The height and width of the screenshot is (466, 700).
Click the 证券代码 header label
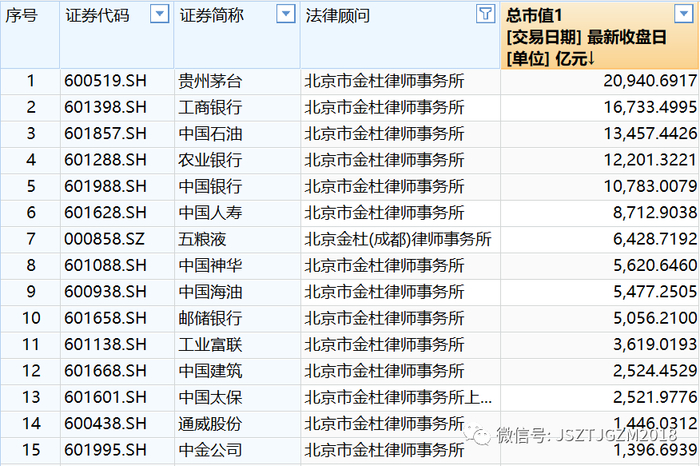click(97, 16)
